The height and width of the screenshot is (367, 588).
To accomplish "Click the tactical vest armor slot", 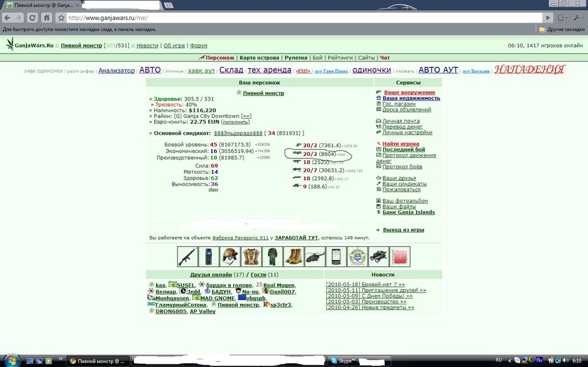I will (251, 256).
